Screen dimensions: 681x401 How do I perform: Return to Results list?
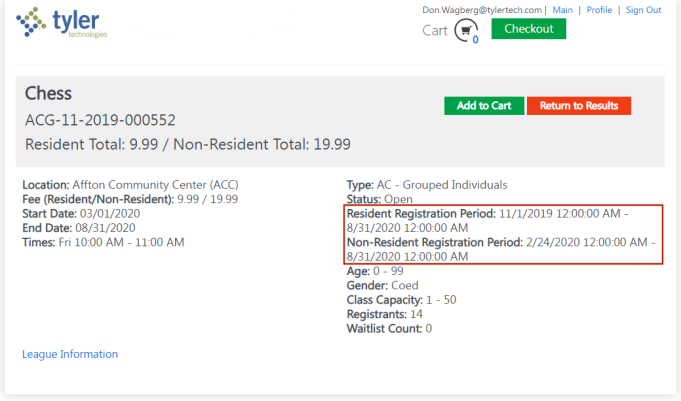point(579,106)
